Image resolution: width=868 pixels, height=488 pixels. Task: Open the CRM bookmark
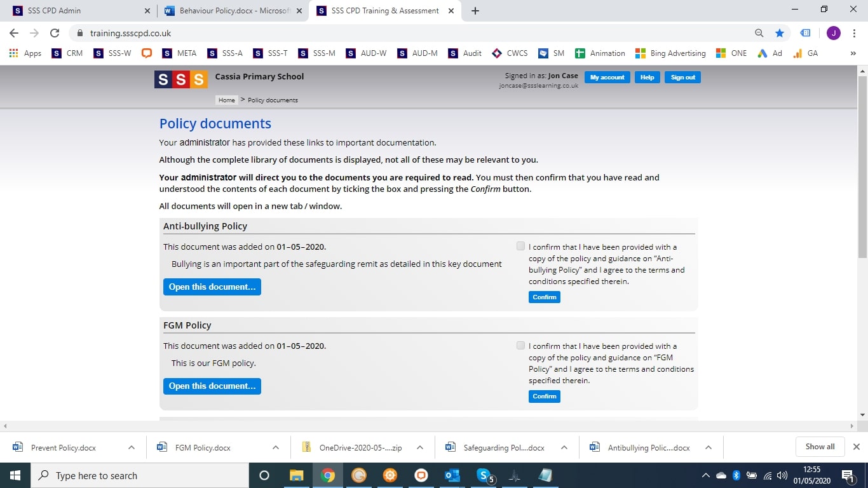(67, 53)
